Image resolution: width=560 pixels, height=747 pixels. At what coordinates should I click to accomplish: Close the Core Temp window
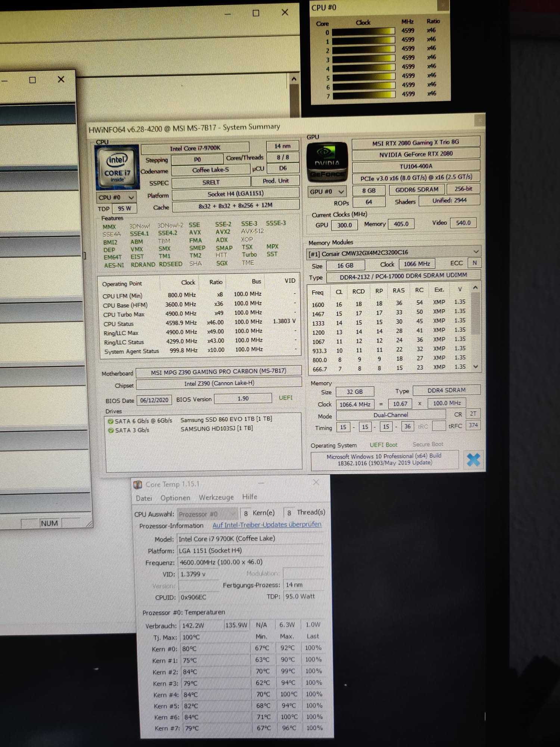(x=316, y=482)
